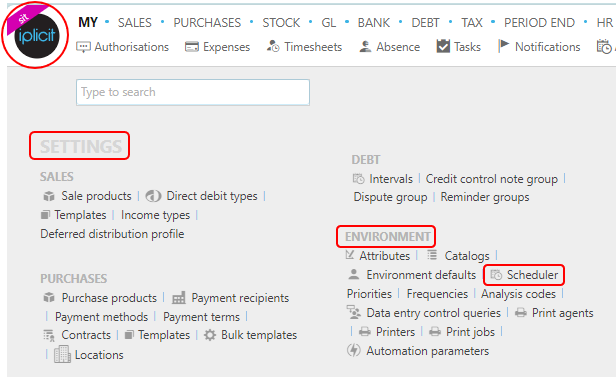This screenshot has height=377, width=616.
Task: Open Environment defaults link
Action: [421, 275]
